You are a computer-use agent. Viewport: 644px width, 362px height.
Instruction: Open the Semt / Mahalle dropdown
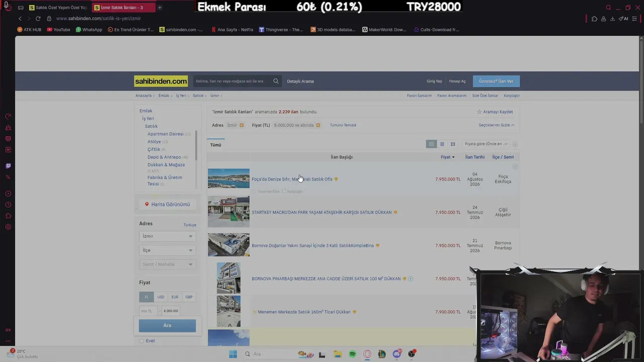point(168,264)
